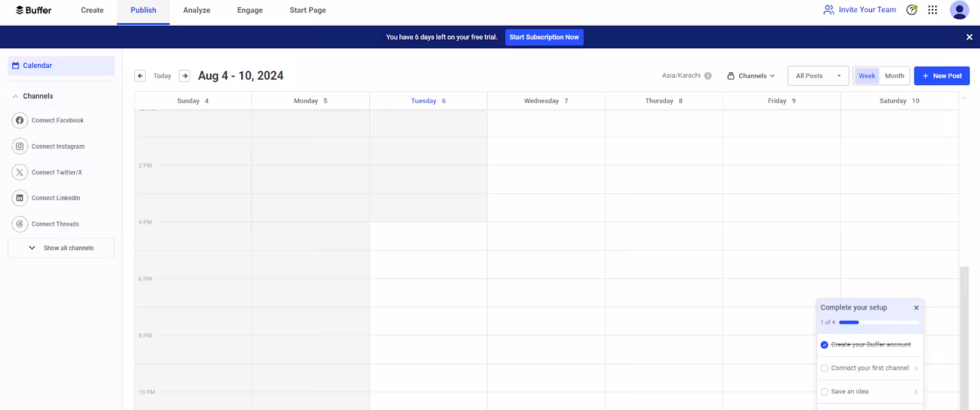Click the Connect LinkedIn icon
The height and width of the screenshot is (410, 980).
[x=20, y=198]
